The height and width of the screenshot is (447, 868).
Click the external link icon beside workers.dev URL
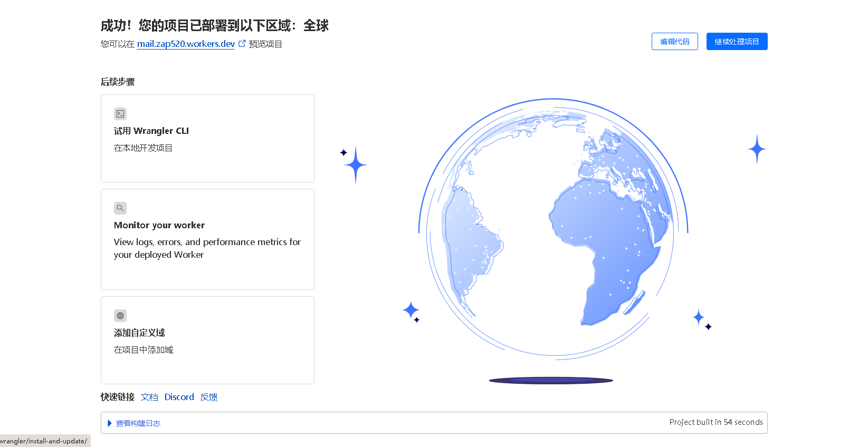(x=242, y=44)
